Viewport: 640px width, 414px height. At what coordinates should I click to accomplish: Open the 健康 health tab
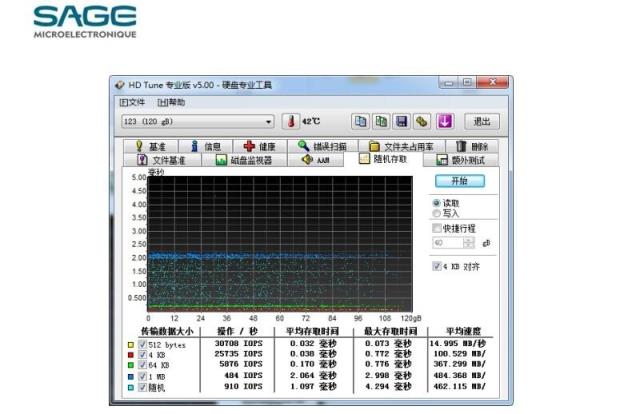(260, 146)
